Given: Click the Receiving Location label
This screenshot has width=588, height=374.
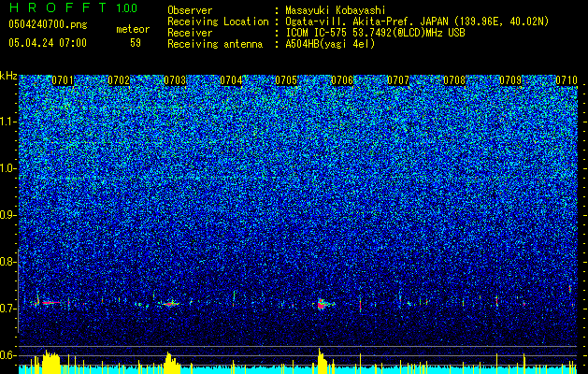Looking at the screenshot, I should coord(218,22).
